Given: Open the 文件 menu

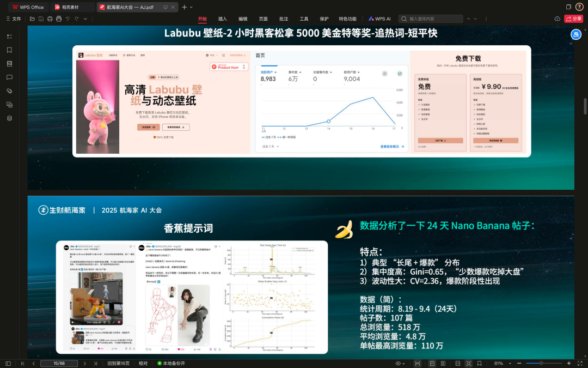Looking at the screenshot, I should click(x=14, y=19).
